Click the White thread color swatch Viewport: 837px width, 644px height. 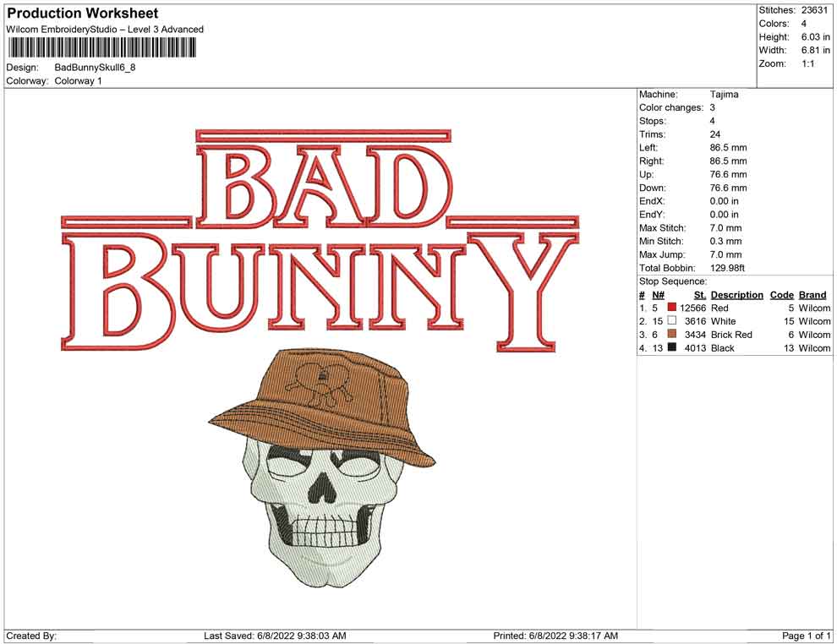pyautogui.click(x=671, y=320)
